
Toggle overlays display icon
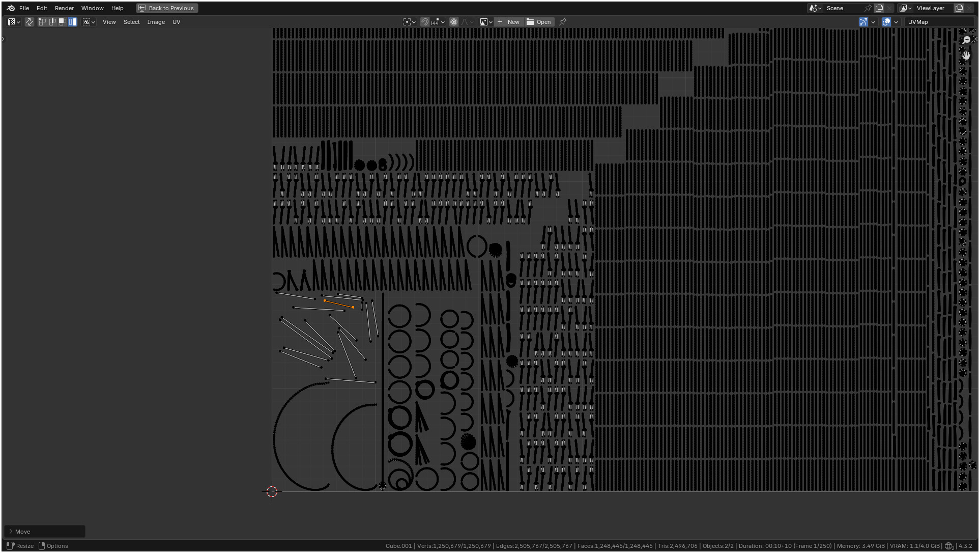click(x=886, y=22)
